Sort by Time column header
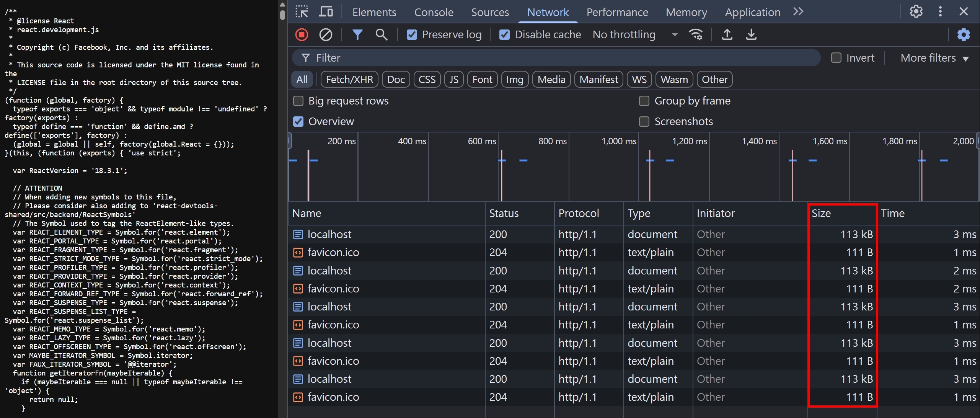This screenshot has height=418, width=980. pyautogui.click(x=928, y=214)
